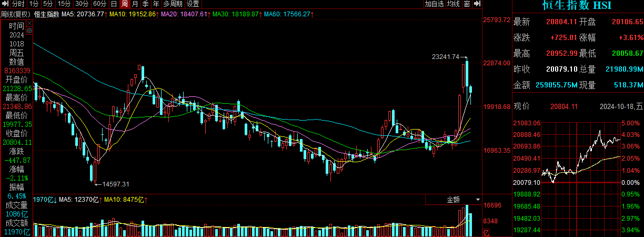Click the 14597.31 low price marker
This screenshot has width=644, height=237.
coord(116,184)
